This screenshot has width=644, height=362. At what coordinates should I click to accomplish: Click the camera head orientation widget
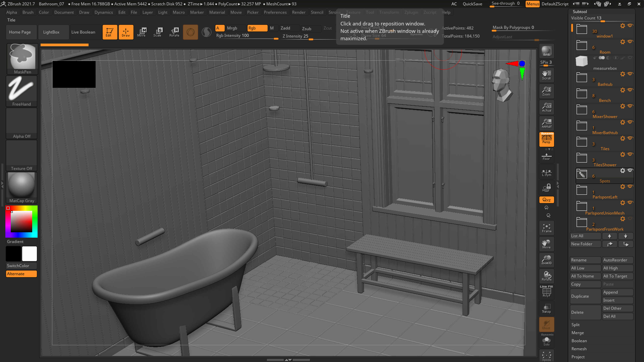click(x=502, y=85)
